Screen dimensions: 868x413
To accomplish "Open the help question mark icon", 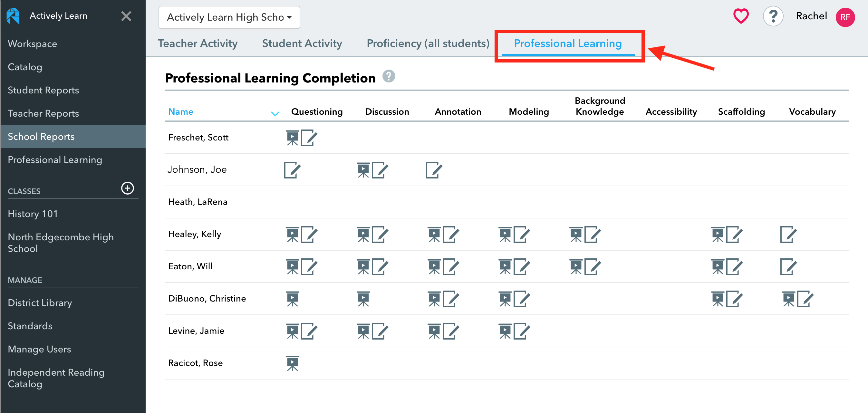I will [x=773, y=16].
